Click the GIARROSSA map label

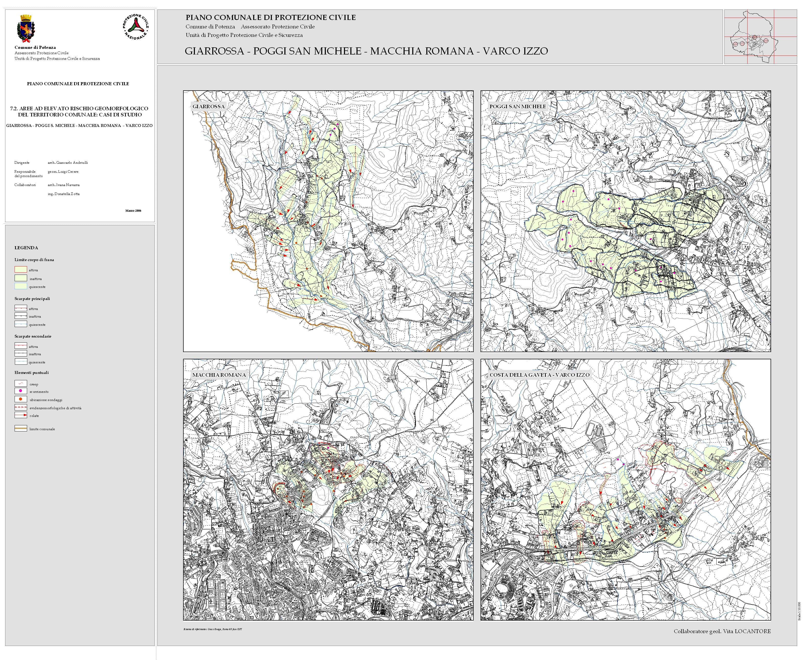(208, 106)
